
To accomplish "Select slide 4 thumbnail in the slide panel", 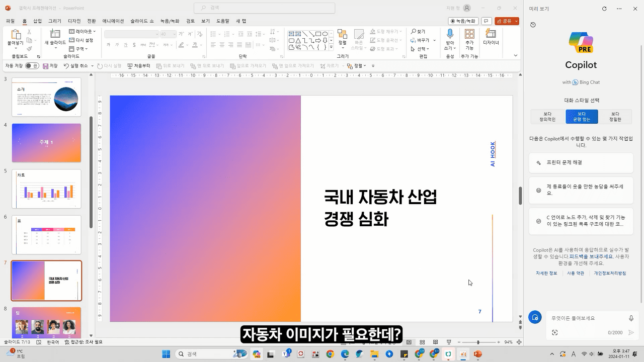I will [x=46, y=143].
